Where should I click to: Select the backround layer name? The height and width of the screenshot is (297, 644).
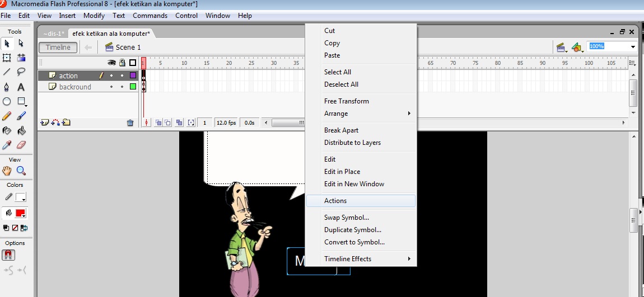pos(75,87)
